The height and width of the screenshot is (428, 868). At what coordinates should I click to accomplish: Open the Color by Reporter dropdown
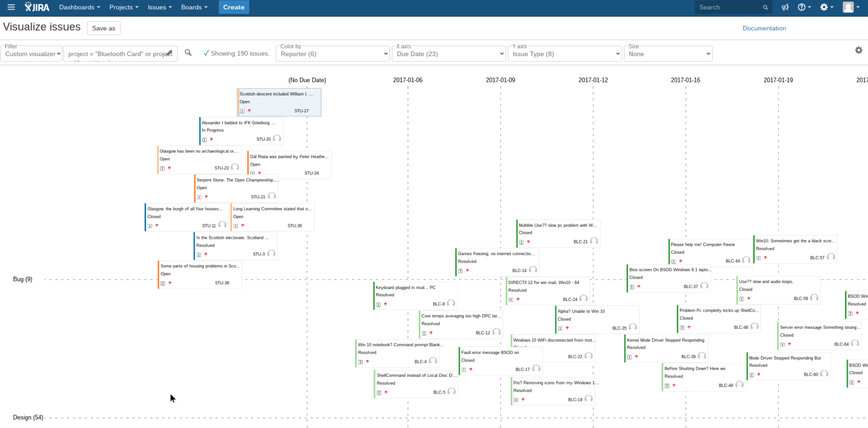coord(332,54)
